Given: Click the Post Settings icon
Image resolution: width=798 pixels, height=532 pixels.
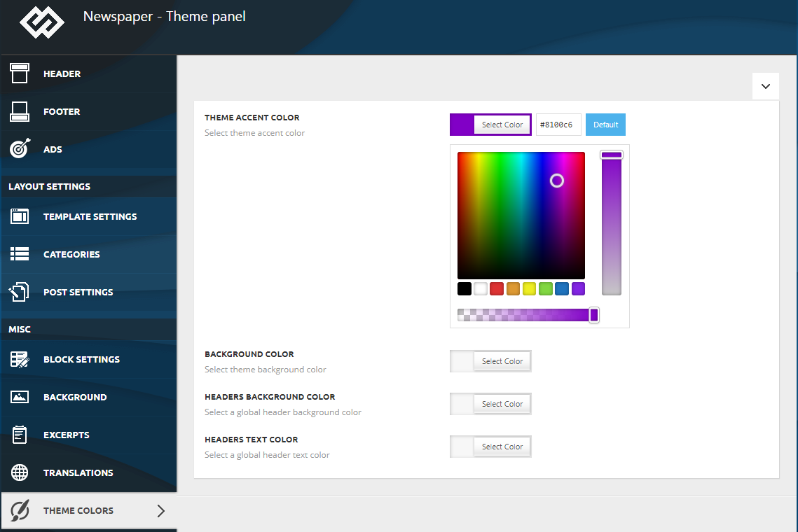Looking at the screenshot, I should click(19, 292).
